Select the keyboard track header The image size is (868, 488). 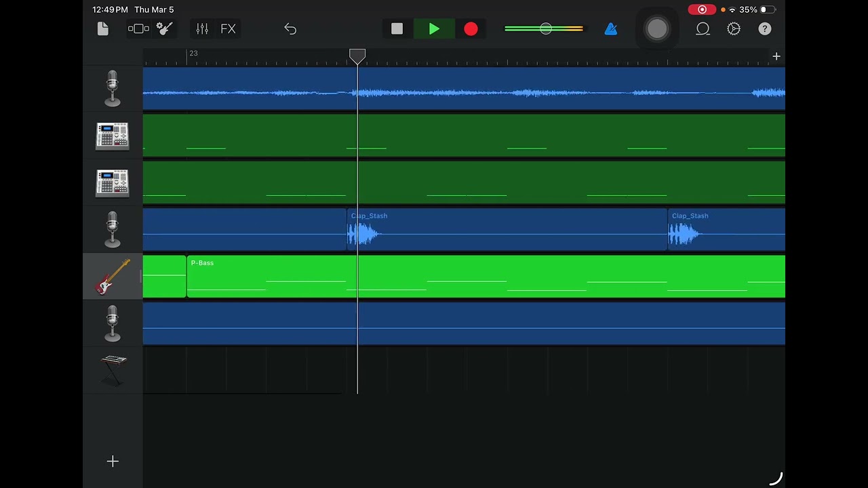point(113,371)
